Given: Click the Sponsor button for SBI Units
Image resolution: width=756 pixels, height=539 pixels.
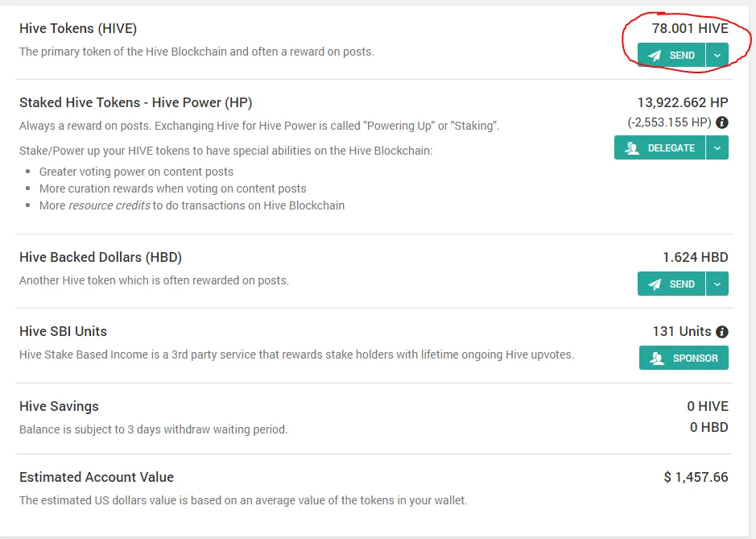Looking at the screenshot, I should coord(684,358).
